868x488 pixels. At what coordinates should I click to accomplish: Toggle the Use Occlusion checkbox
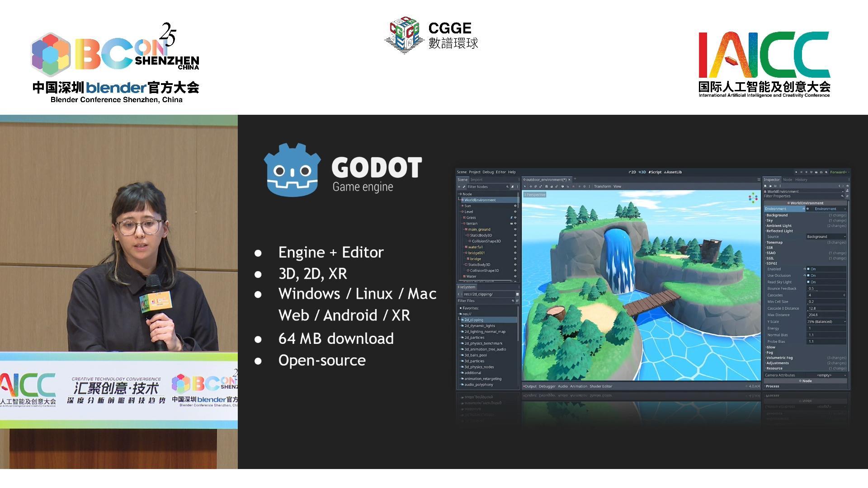[808, 275]
